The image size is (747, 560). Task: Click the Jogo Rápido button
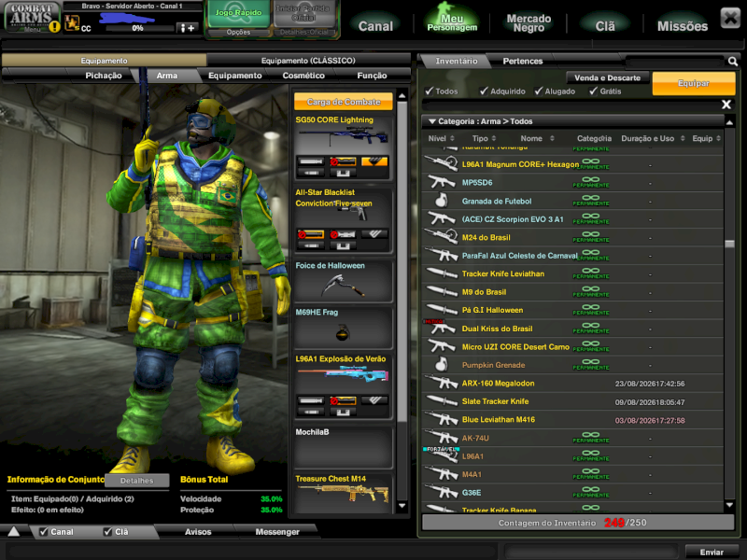pyautogui.click(x=238, y=14)
